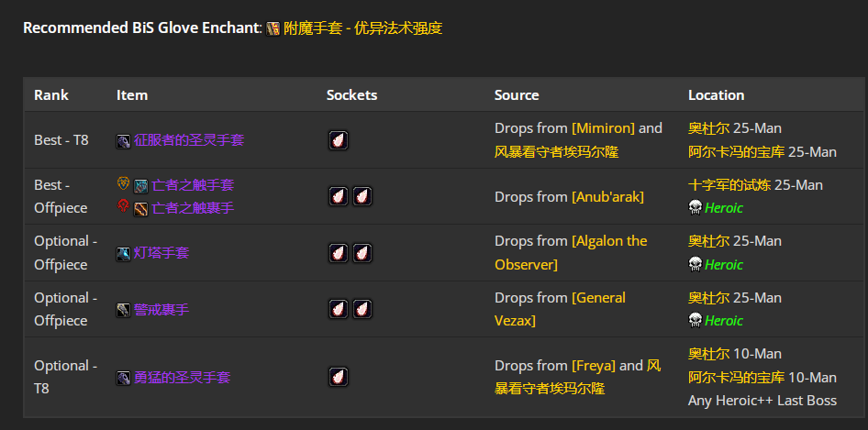Click the Horde faction icon
Image resolution: width=868 pixels, height=430 pixels.
click(123, 207)
